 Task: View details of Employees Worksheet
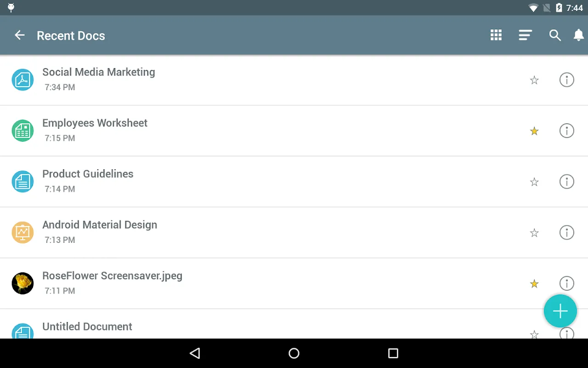tap(566, 131)
